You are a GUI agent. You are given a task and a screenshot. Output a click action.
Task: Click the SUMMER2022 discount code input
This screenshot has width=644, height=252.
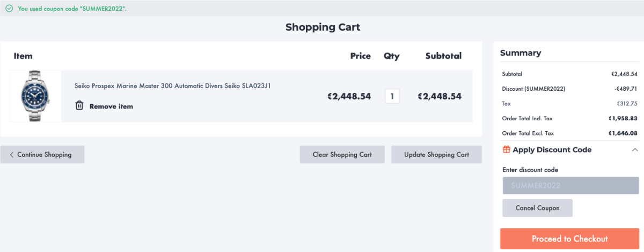[x=570, y=185]
